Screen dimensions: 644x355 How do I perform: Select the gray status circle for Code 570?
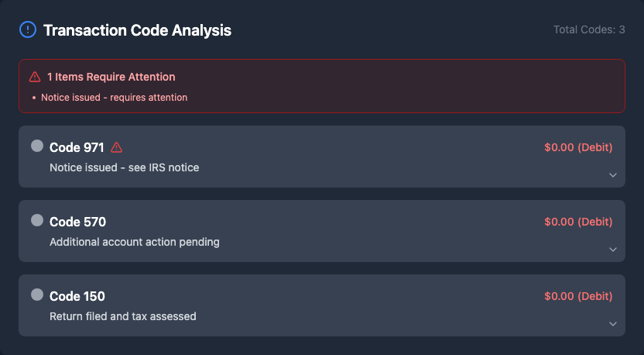(x=36, y=220)
